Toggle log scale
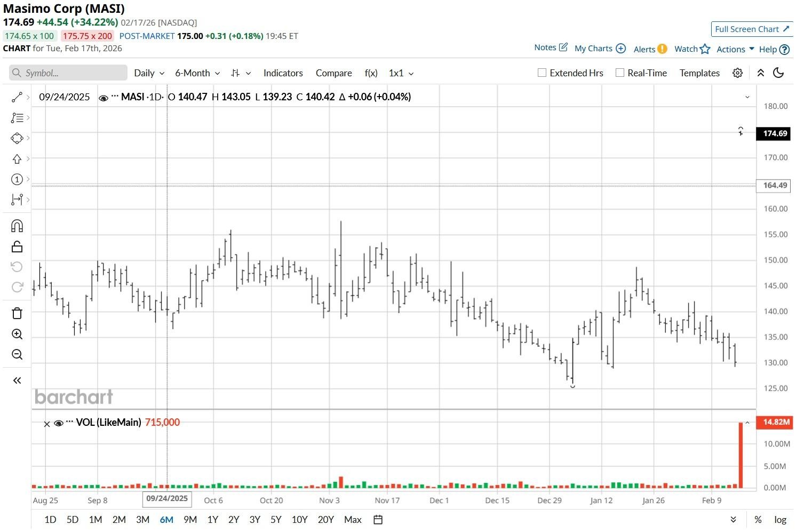The width and height of the screenshot is (796, 532). [781, 520]
